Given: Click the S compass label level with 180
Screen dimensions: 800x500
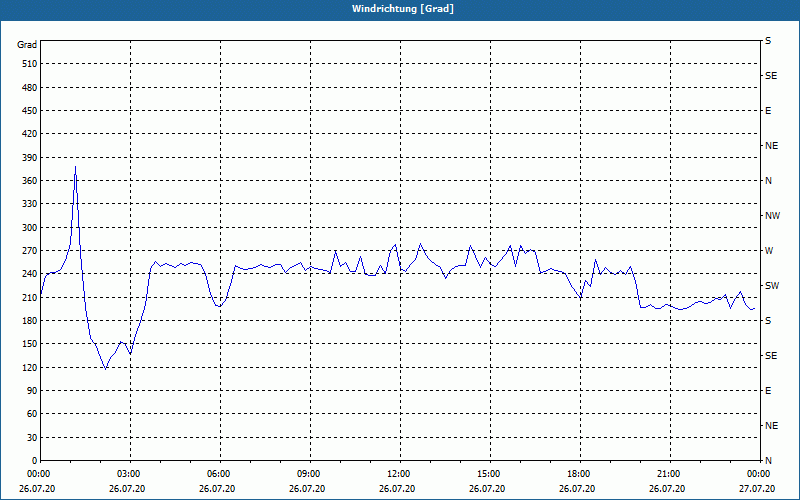Looking at the screenshot, I should pyautogui.click(x=768, y=321).
